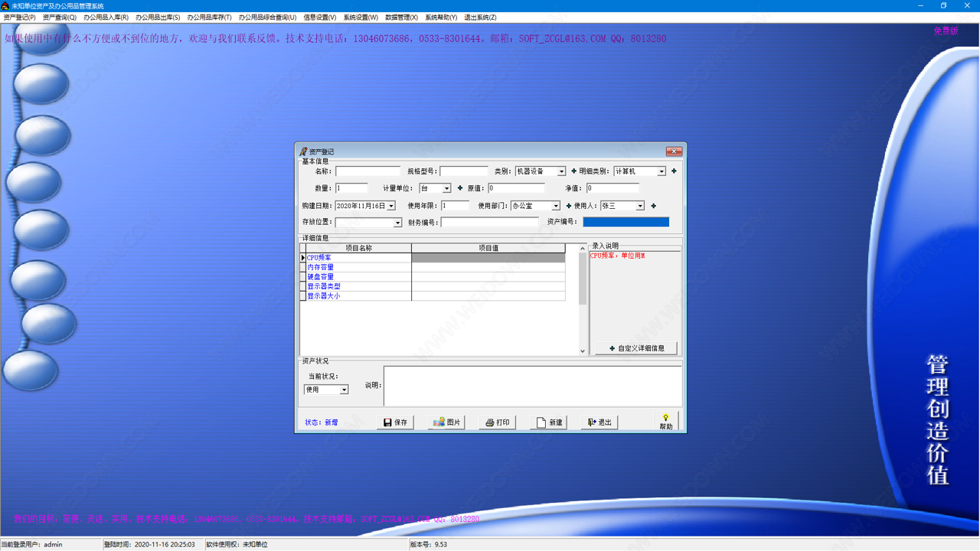Image resolution: width=980 pixels, height=551 pixels.
Task: Open the 购建日期 date picker
Action: point(391,206)
